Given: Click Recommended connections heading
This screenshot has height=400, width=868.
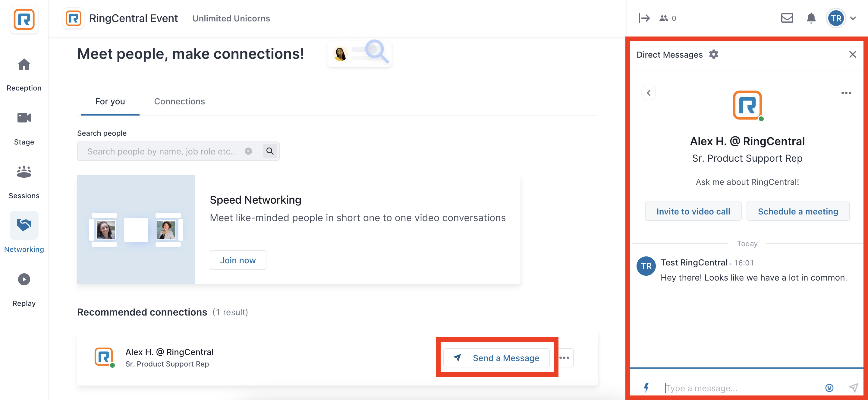Looking at the screenshot, I should 142,312.
